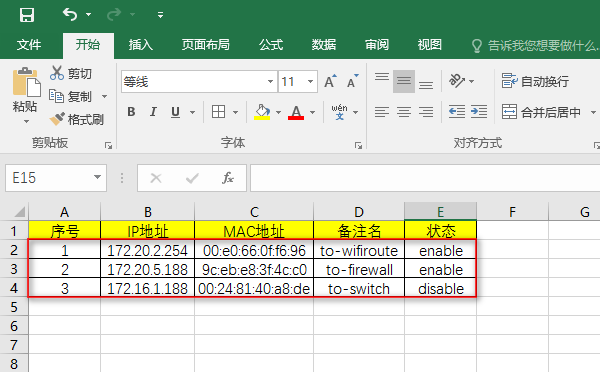
Task: Apply cell borders icon
Action: [218, 112]
